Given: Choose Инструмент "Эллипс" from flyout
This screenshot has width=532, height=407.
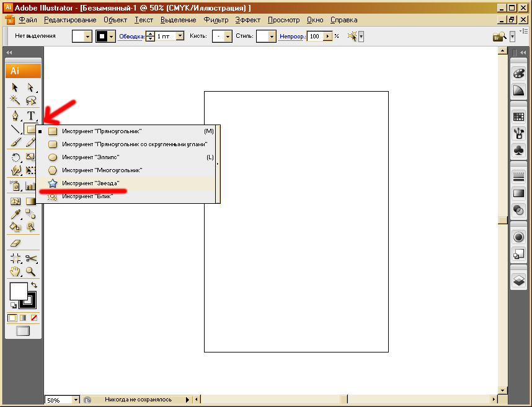Looking at the screenshot, I should click(125, 157).
